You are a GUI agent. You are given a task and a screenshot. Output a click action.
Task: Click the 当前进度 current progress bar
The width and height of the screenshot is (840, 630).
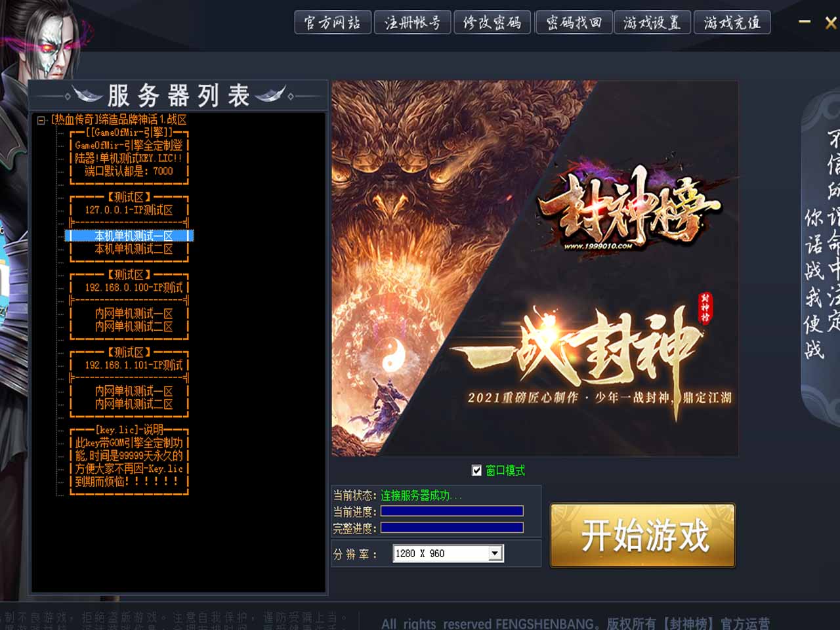pyautogui.click(x=452, y=511)
